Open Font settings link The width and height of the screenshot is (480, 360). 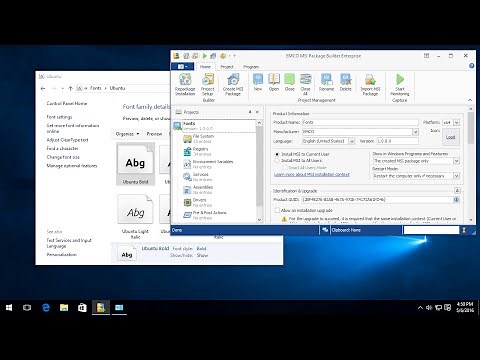point(59,117)
